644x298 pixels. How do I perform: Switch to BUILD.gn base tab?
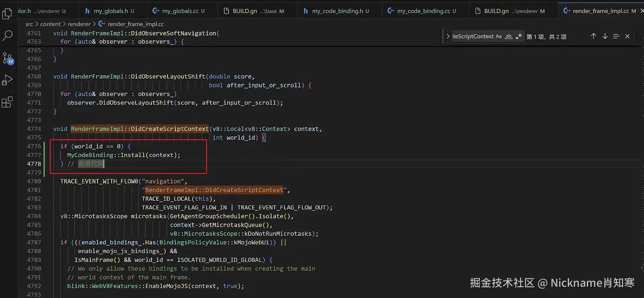[x=257, y=11]
